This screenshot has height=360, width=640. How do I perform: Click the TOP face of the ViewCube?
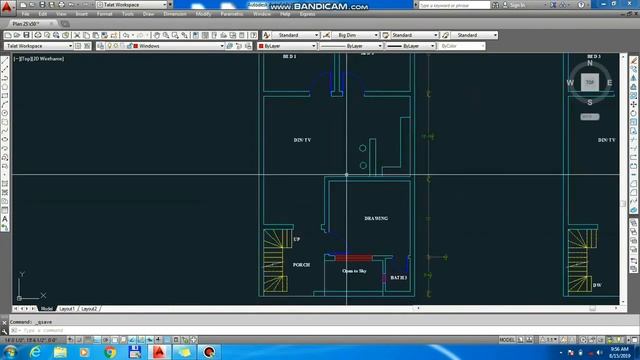coord(590,82)
